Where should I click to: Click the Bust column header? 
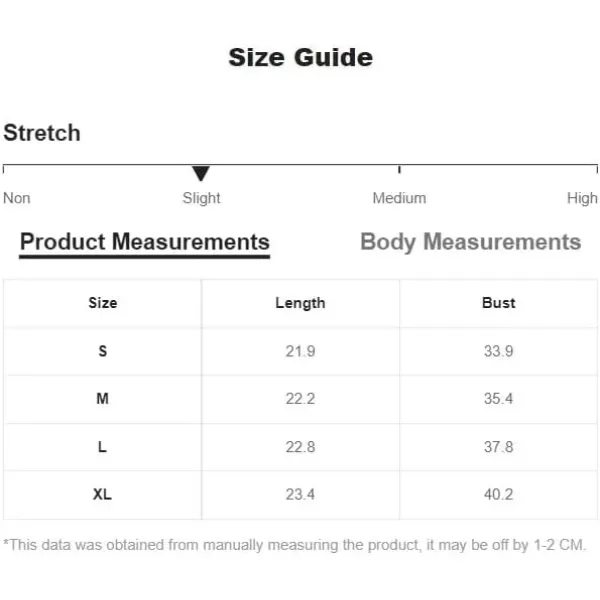point(498,303)
